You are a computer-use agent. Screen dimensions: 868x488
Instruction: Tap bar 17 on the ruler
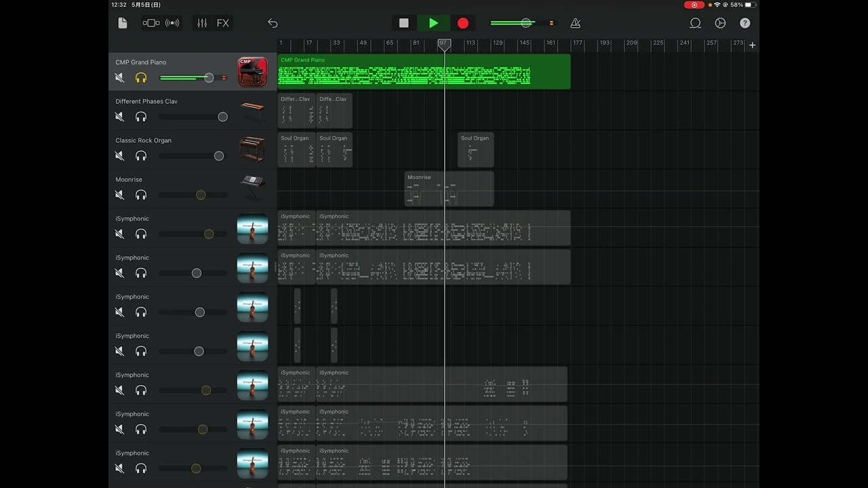[x=309, y=43]
